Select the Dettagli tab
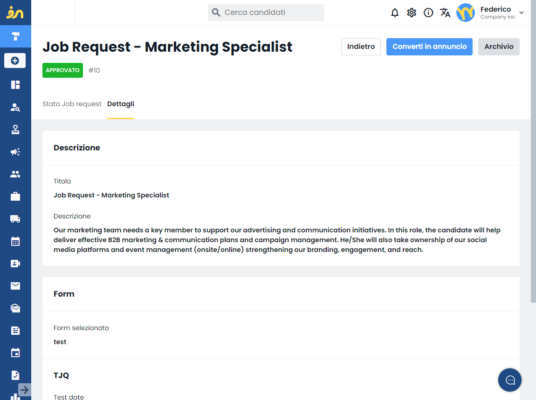 coord(121,104)
